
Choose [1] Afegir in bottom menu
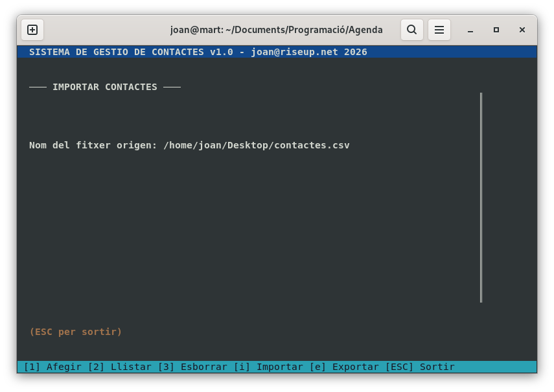52,367
